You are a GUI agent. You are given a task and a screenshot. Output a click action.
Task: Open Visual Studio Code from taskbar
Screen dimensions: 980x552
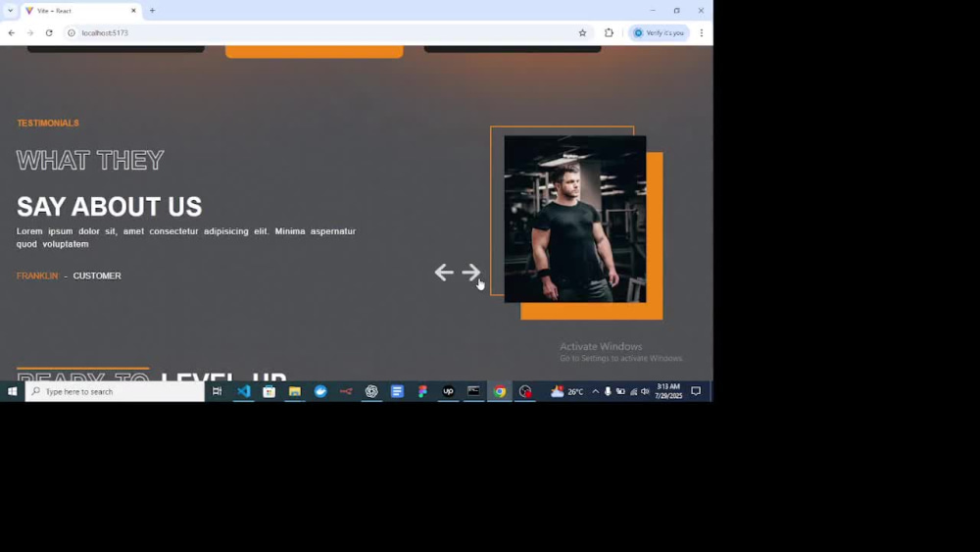point(244,391)
